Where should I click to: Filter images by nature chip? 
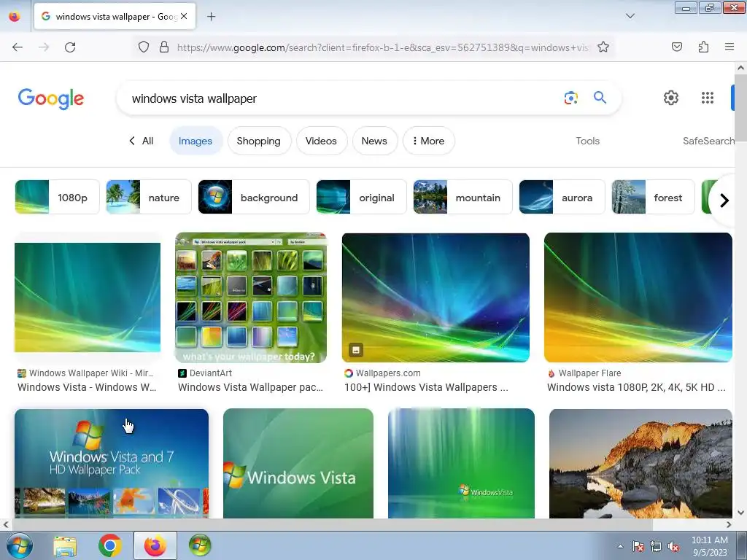[x=149, y=197]
